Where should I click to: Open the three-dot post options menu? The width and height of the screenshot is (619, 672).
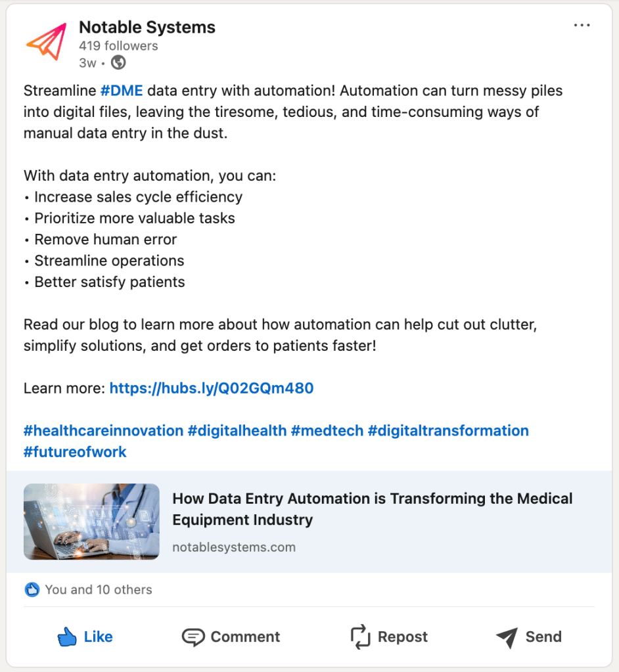point(582,26)
